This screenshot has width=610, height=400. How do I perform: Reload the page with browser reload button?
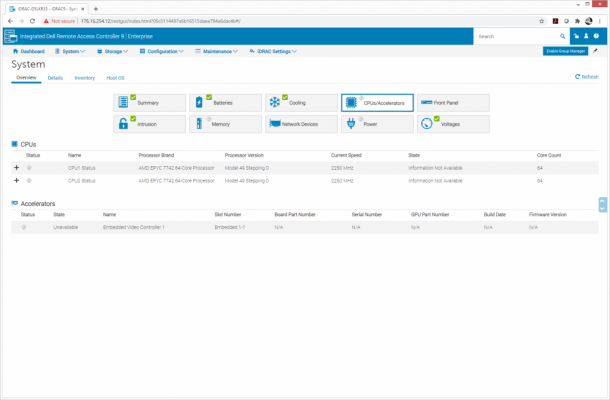[32, 21]
